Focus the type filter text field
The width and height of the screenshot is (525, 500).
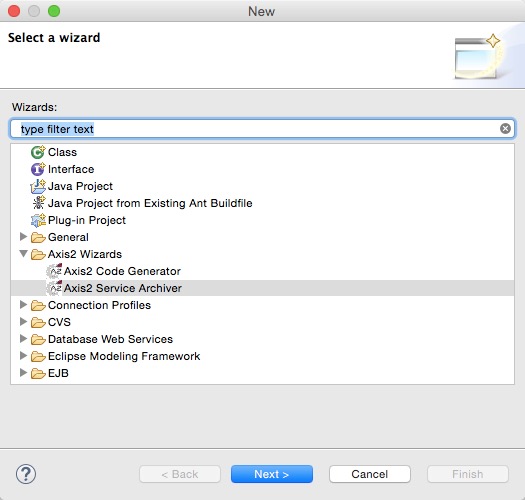click(x=262, y=129)
